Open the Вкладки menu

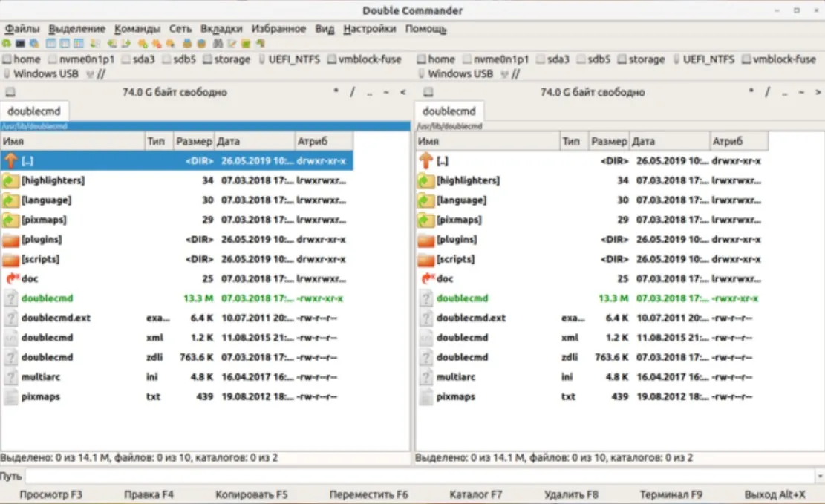(221, 28)
